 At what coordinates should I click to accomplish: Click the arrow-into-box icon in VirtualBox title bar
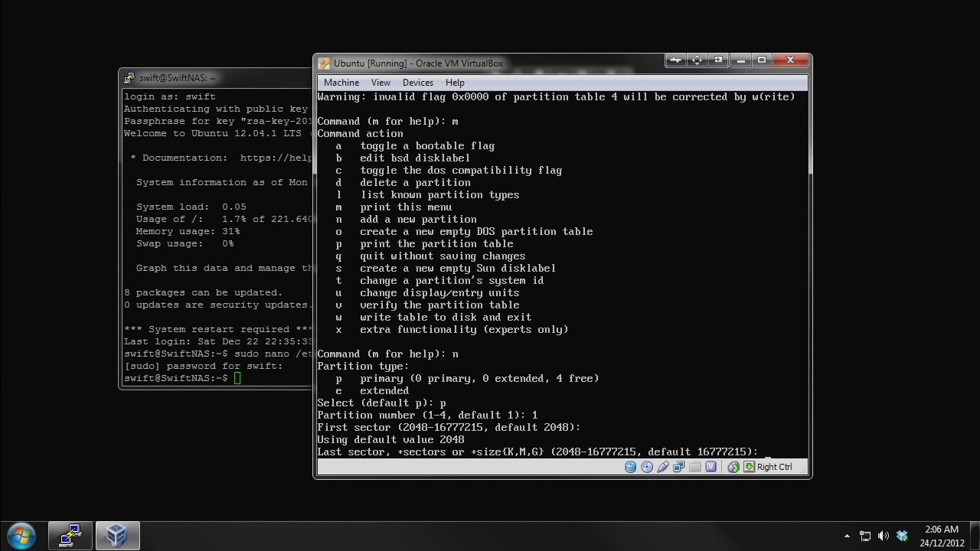pyautogui.click(x=718, y=60)
